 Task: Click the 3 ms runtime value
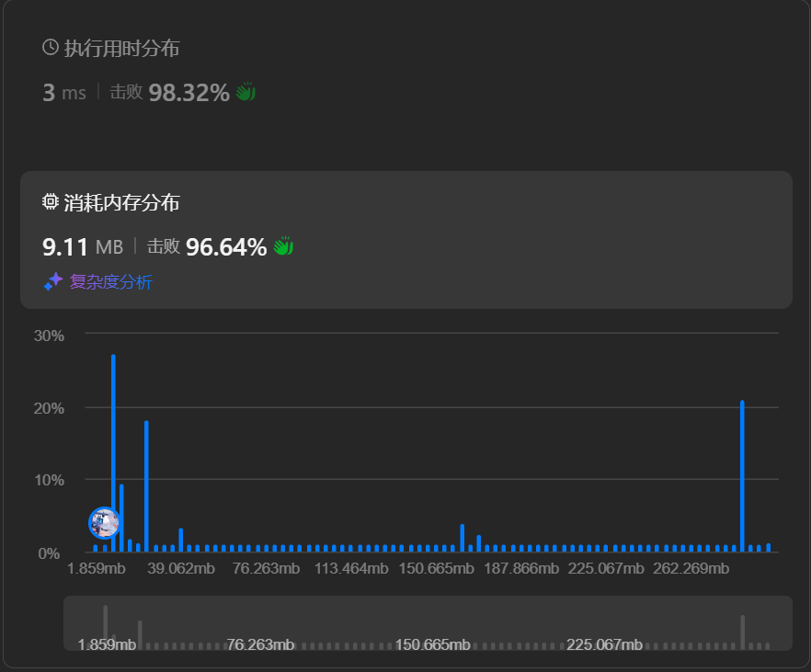pyautogui.click(x=64, y=93)
